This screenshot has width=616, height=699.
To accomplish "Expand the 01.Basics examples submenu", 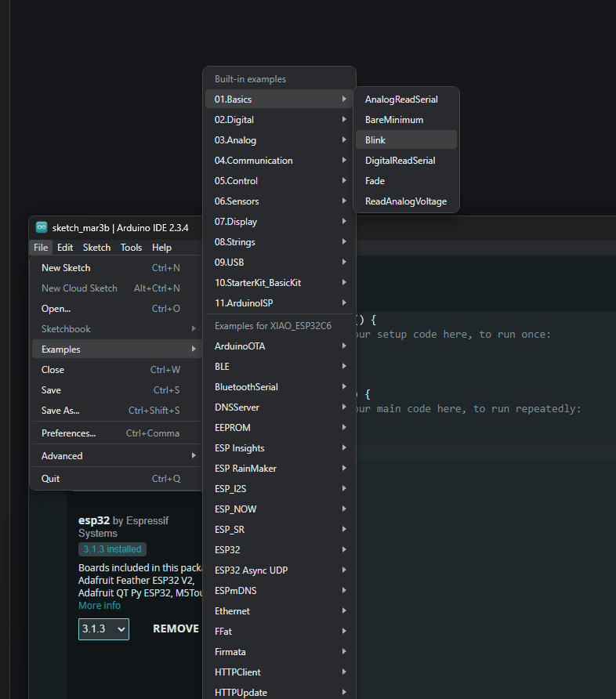I will (279, 99).
